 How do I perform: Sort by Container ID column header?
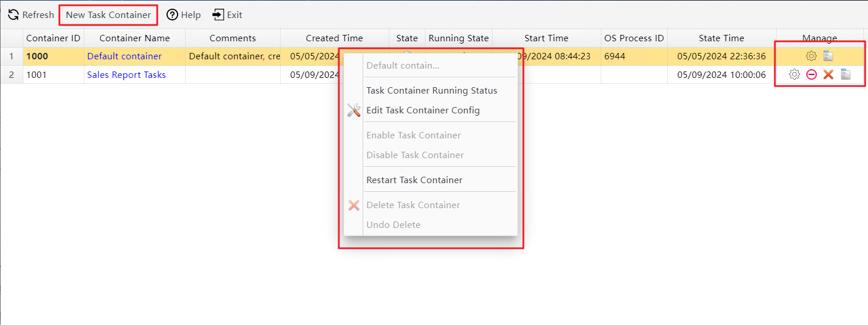54,38
